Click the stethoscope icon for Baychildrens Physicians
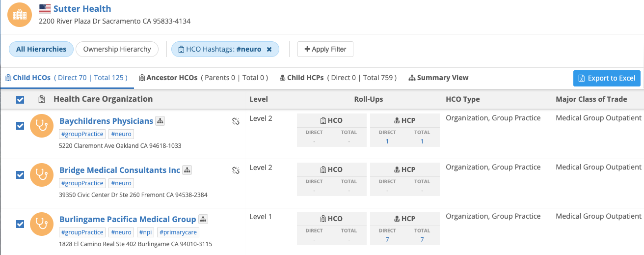 pos(42,126)
